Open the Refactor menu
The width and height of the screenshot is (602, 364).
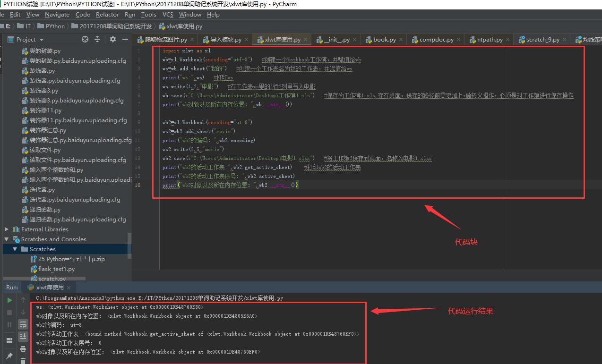pyautogui.click(x=107, y=15)
